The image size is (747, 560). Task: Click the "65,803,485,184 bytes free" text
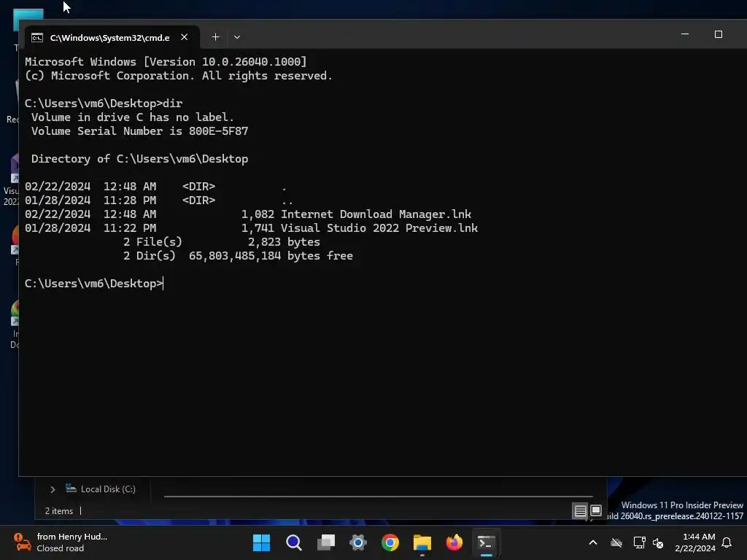click(271, 256)
